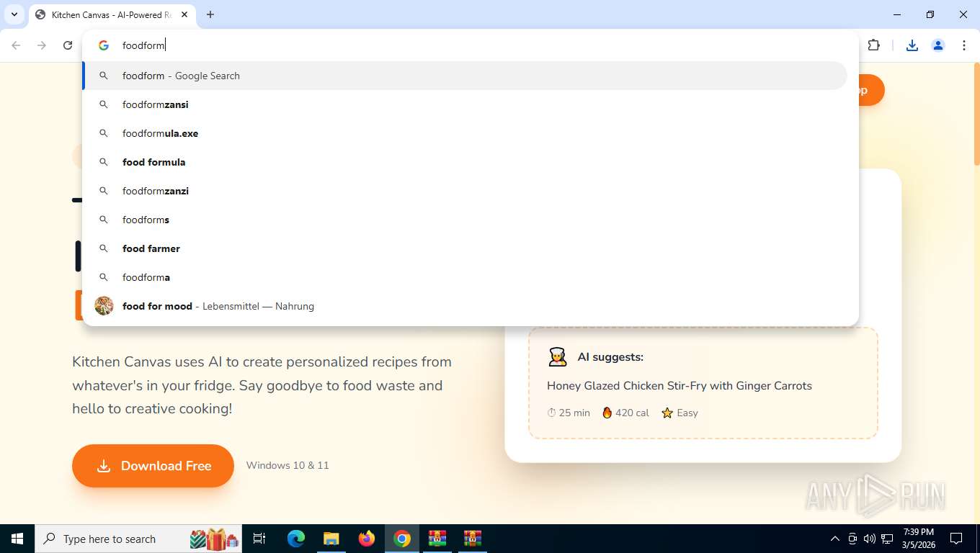Click Chrome icon in taskbar
The image size is (980, 553).
402,539
